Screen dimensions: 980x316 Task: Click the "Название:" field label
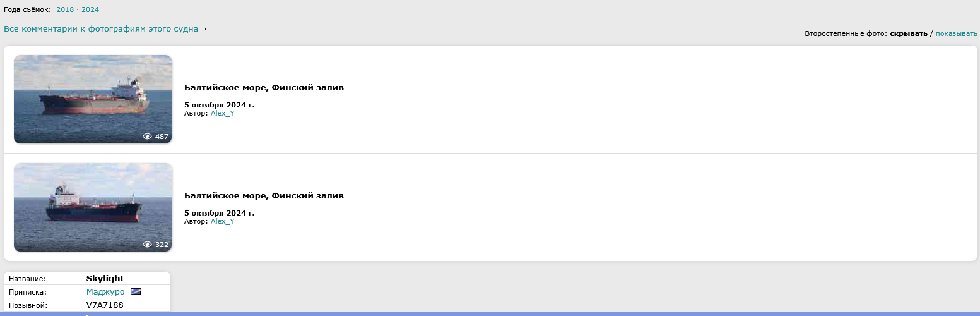28,279
